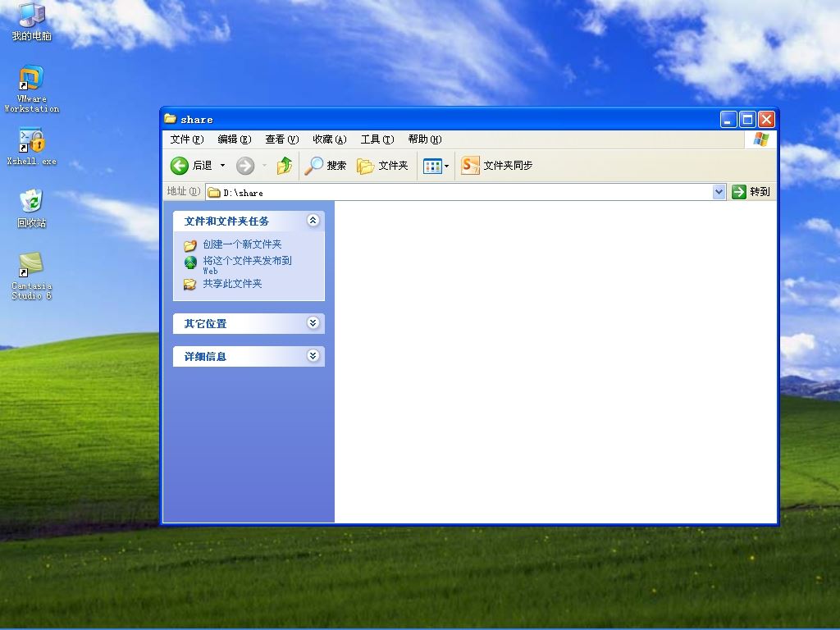Open the 收藏(A) menu
This screenshot has height=630, width=840.
click(x=330, y=139)
